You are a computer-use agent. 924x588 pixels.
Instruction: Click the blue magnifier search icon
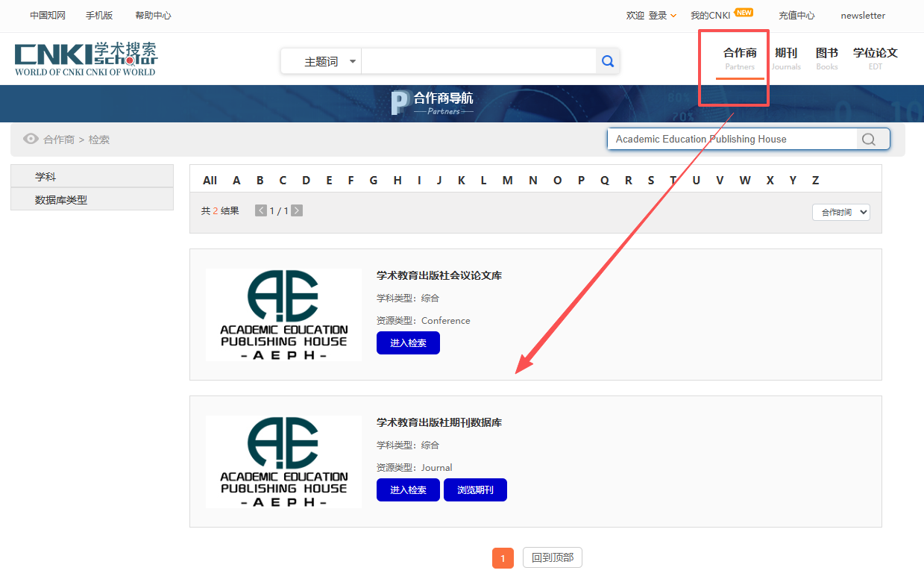608,61
